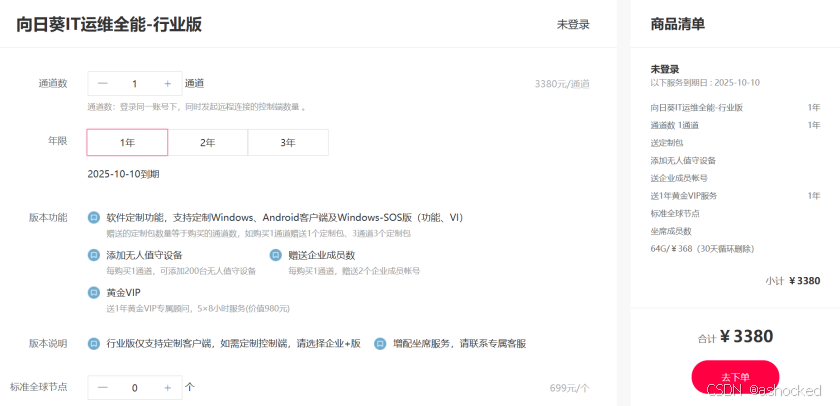Increase 标准全球节点 count with plus
Viewport: 840px width, 406px height.
[168, 387]
